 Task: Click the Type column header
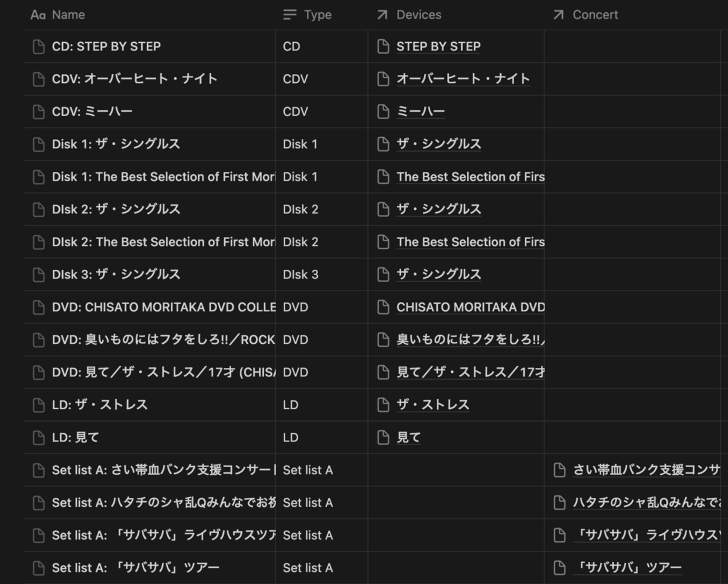coord(321,15)
